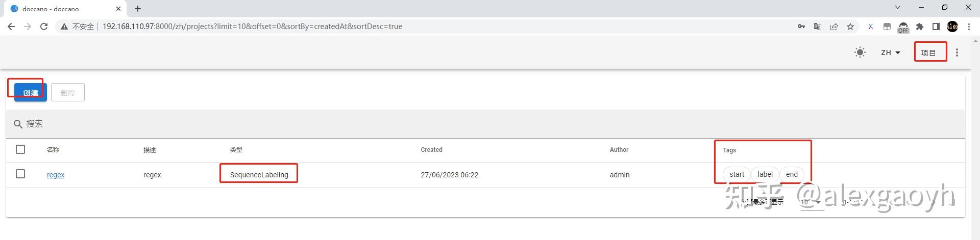Open the browser extensions puzzle icon

tap(920, 26)
